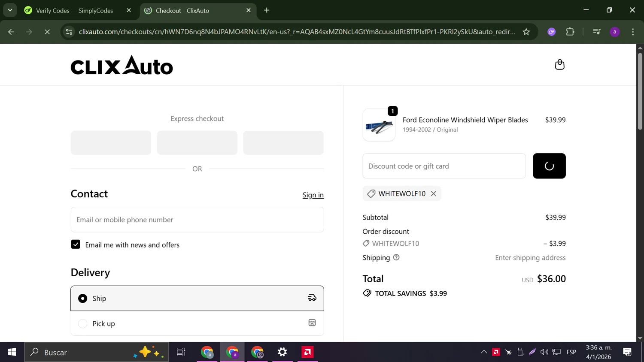Click the page vertical scrollbar thumb
644x362 pixels.
click(640, 91)
